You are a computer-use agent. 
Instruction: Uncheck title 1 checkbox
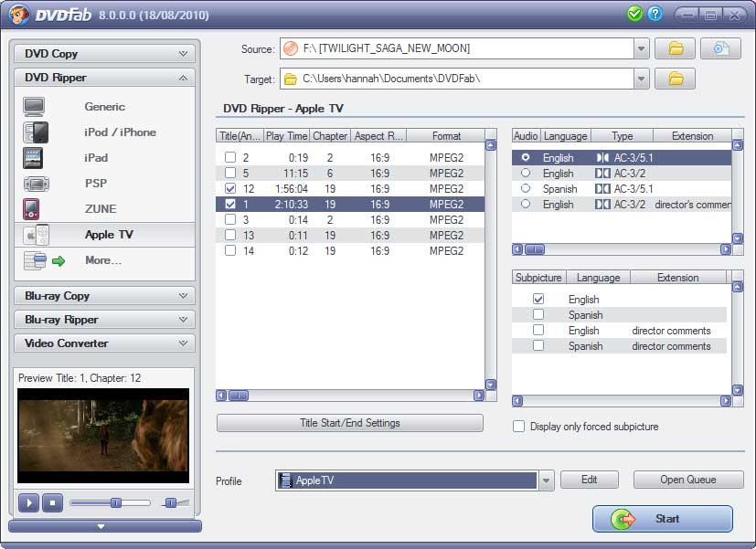pyautogui.click(x=230, y=204)
